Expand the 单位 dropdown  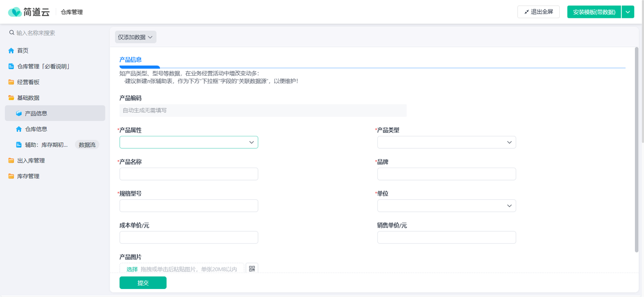pyautogui.click(x=446, y=206)
